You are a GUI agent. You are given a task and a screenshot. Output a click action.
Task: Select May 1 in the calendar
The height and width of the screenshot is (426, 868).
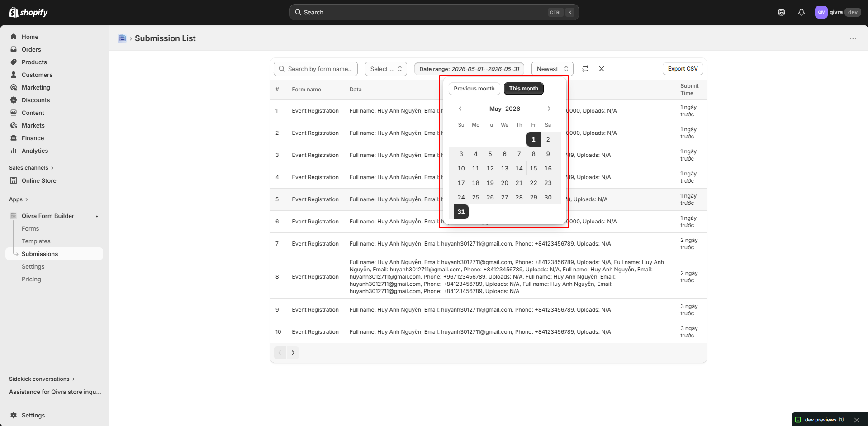[533, 139]
